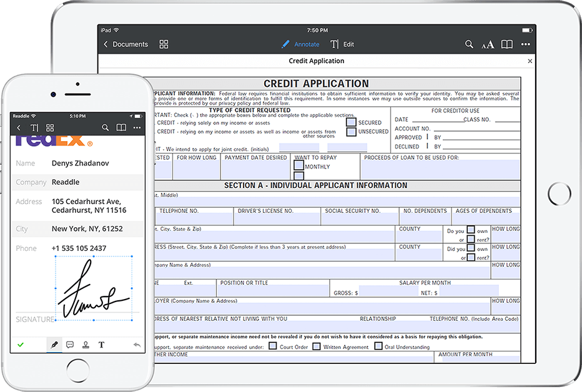Check the Court Order box
The height and width of the screenshot is (392, 582).
click(x=273, y=346)
